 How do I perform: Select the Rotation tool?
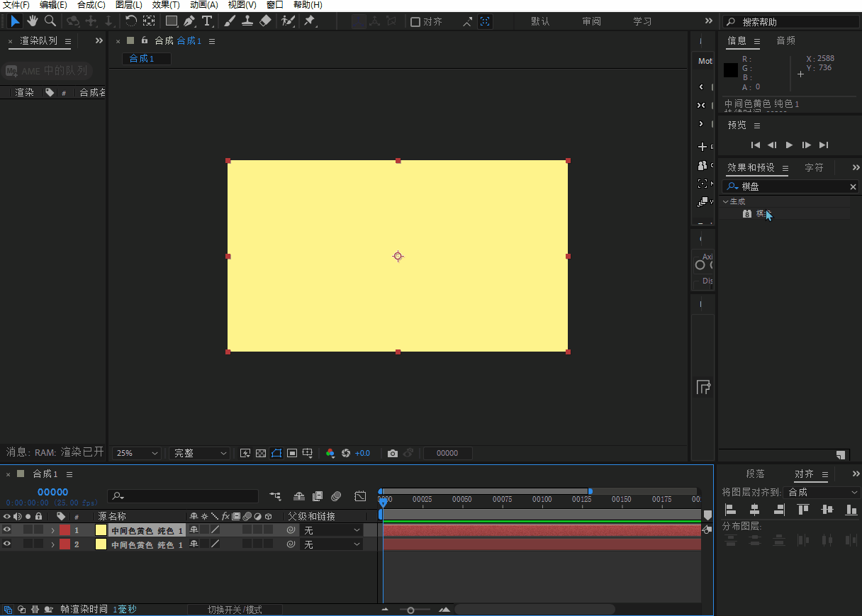[x=131, y=21]
